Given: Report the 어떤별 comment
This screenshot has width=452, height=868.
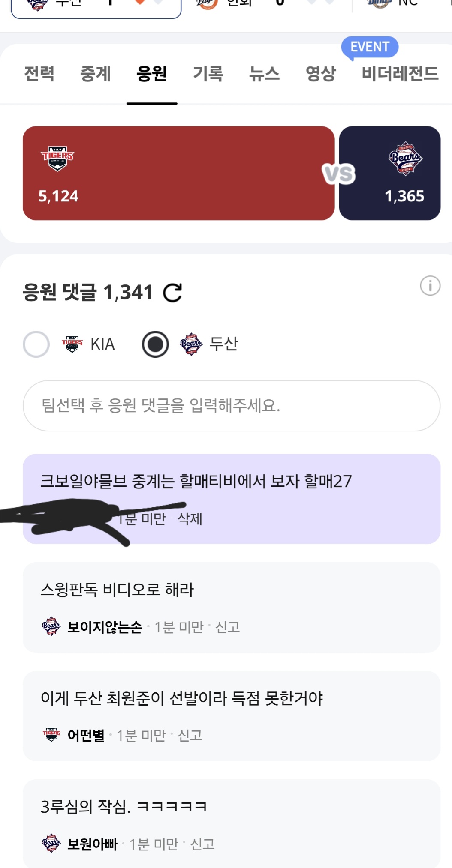Looking at the screenshot, I should (190, 736).
